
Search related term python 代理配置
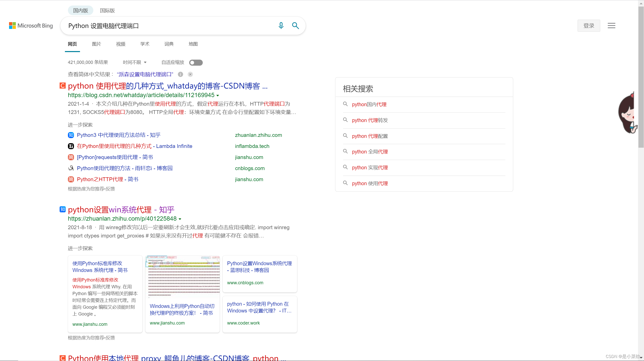(370, 136)
